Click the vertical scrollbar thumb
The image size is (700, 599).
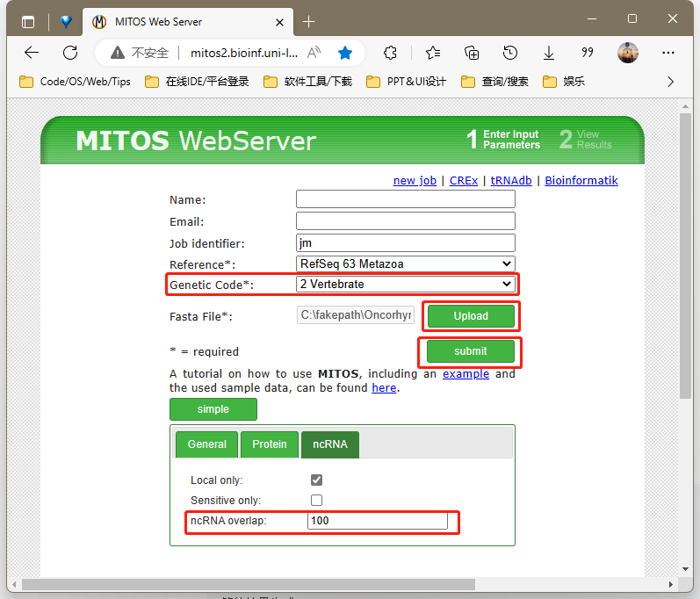point(685,256)
